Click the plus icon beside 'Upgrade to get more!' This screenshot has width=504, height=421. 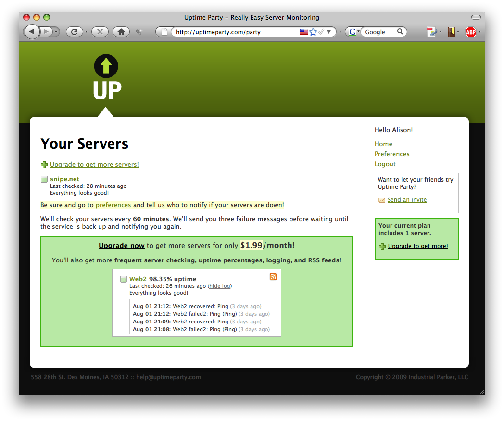[382, 247]
